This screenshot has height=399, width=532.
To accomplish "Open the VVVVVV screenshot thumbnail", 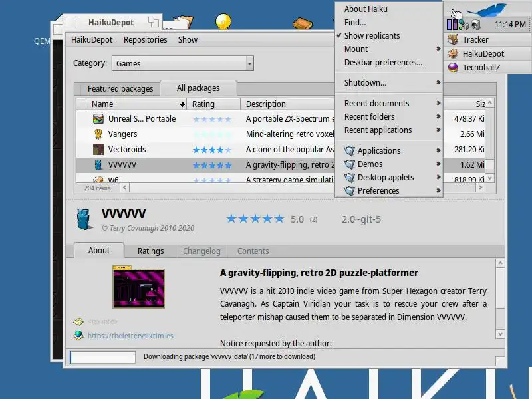I will point(138,287).
